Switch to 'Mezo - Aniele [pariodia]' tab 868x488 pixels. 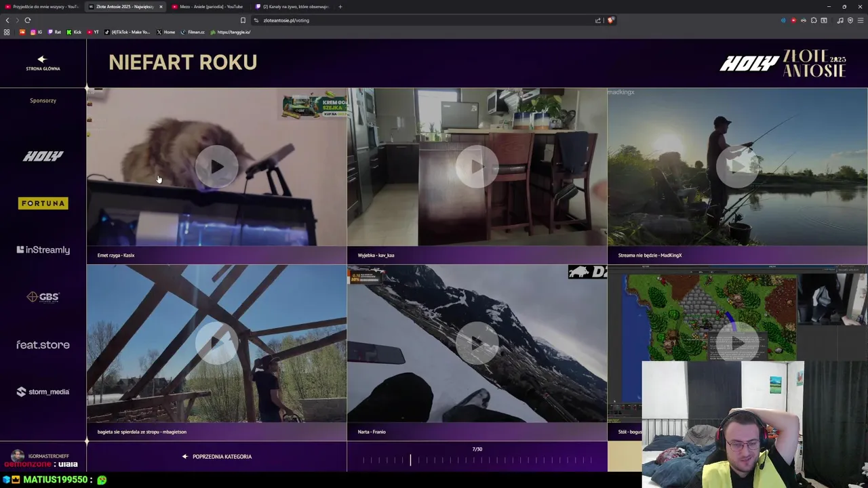[208, 7]
